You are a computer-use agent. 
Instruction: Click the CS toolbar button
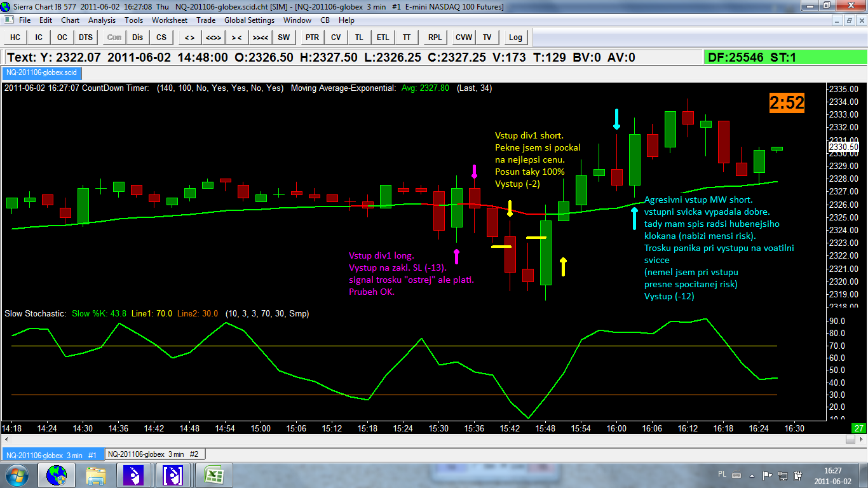tap(161, 37)
